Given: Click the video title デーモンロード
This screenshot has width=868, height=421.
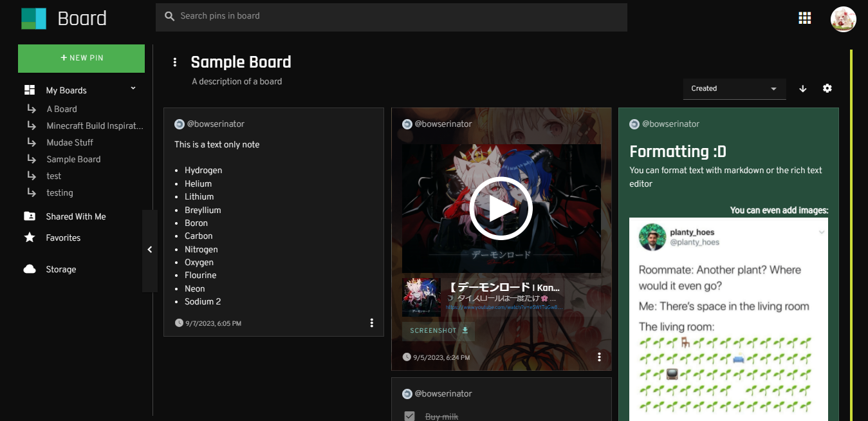Looking at the screenshot, I should [504, 288].
